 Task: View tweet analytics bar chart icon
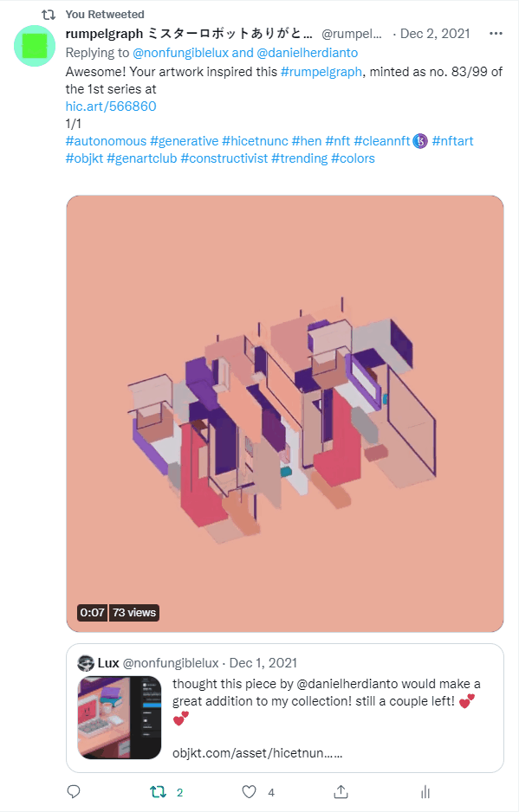(425, 792)
